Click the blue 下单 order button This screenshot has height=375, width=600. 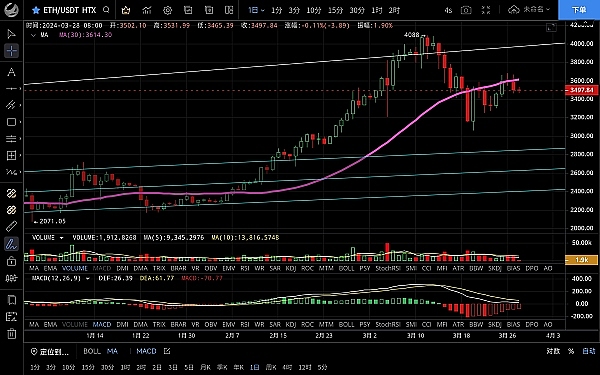579,10
